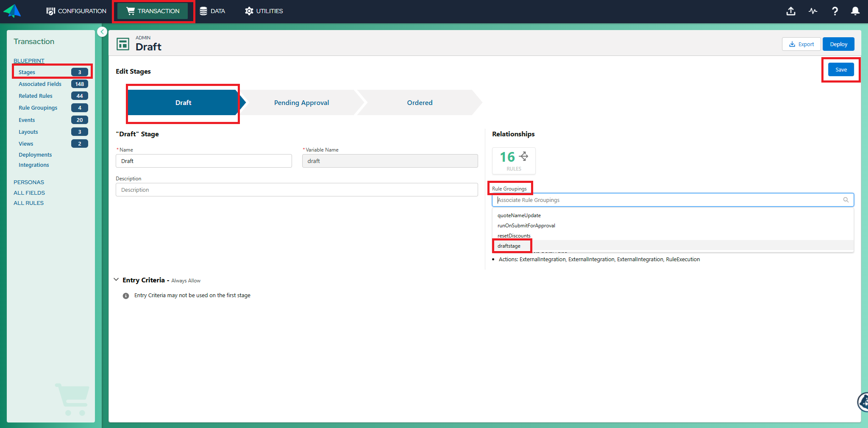The width and height of the screenshot is (868, 428).
Task: Open the CONFIGURATION menu
Action: click(x=76, y=11)
